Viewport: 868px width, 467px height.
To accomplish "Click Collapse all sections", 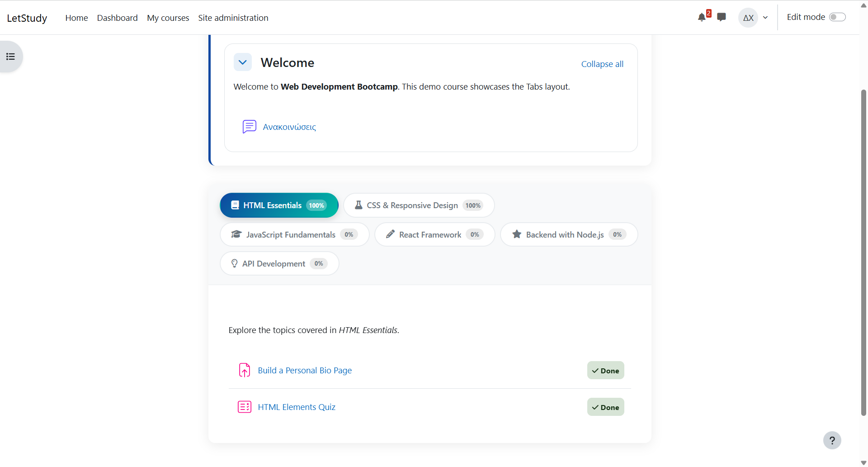I will [602, 64].
